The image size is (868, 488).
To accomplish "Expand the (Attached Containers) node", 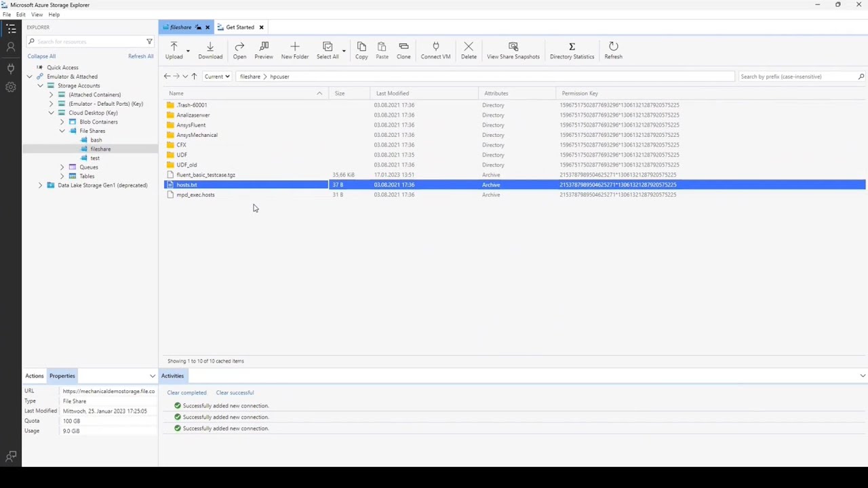I will pyautogui.click(x=51, y=95).
